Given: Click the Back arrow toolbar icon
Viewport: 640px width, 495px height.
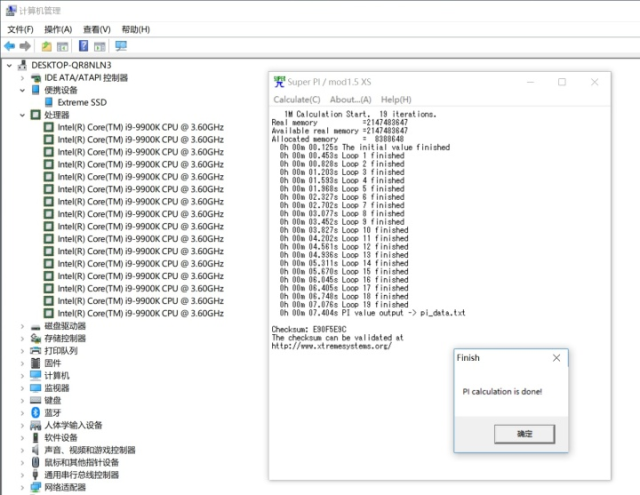Looking at the screenshot, I should click(x=9, y=46).
